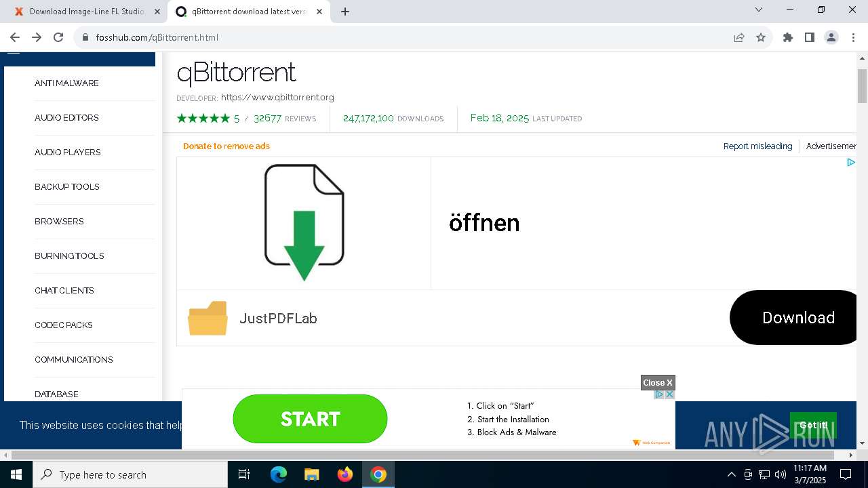Click the taskbar search box
Image resolution: width=868 pixels, height=488 pixels.
tap(130, 474)
